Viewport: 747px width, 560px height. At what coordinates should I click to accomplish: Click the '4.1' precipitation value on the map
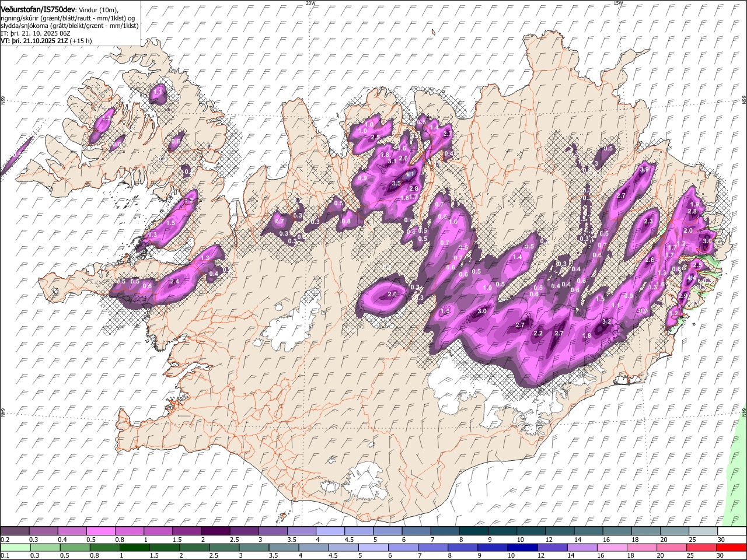(x=410, y=174)
